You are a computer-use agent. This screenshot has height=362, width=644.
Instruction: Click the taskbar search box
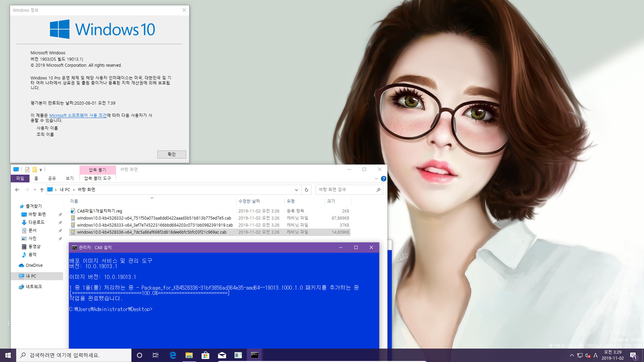(74, 355)
